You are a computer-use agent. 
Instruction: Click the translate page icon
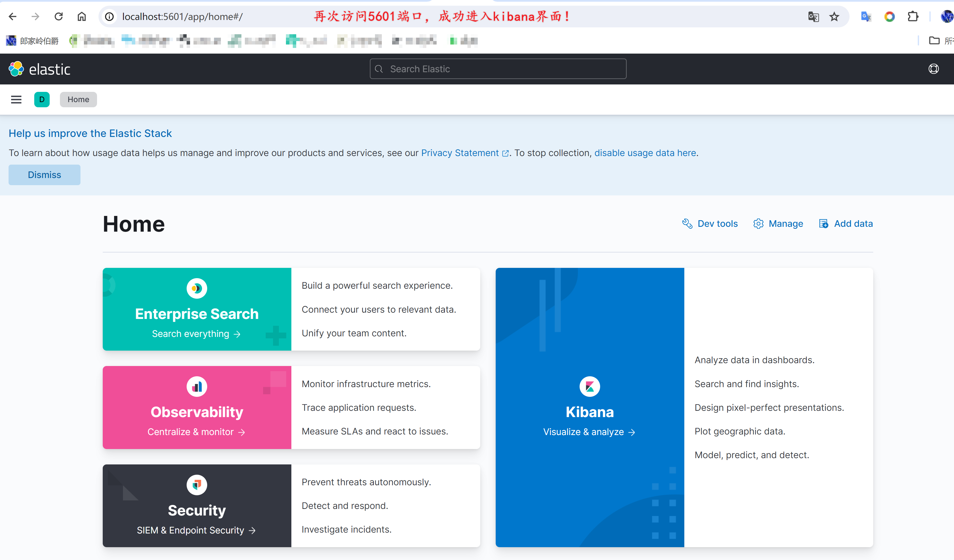tap(813, 17)
